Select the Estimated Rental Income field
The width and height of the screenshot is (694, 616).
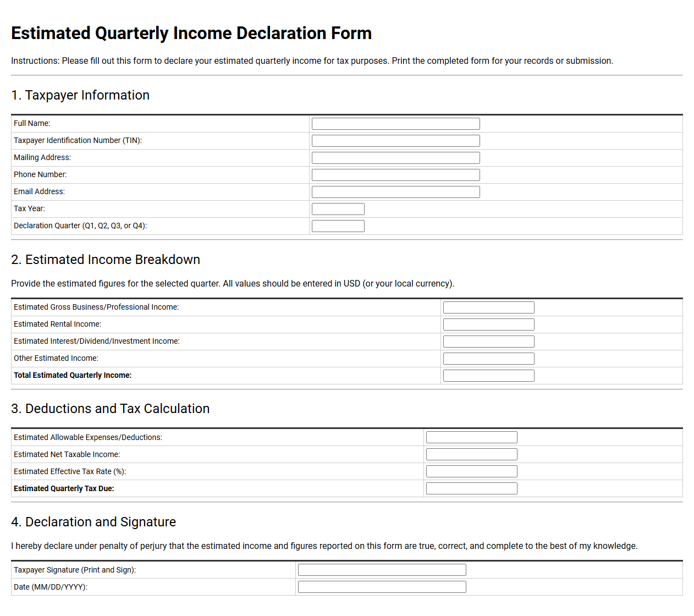(x=488, y=324)
